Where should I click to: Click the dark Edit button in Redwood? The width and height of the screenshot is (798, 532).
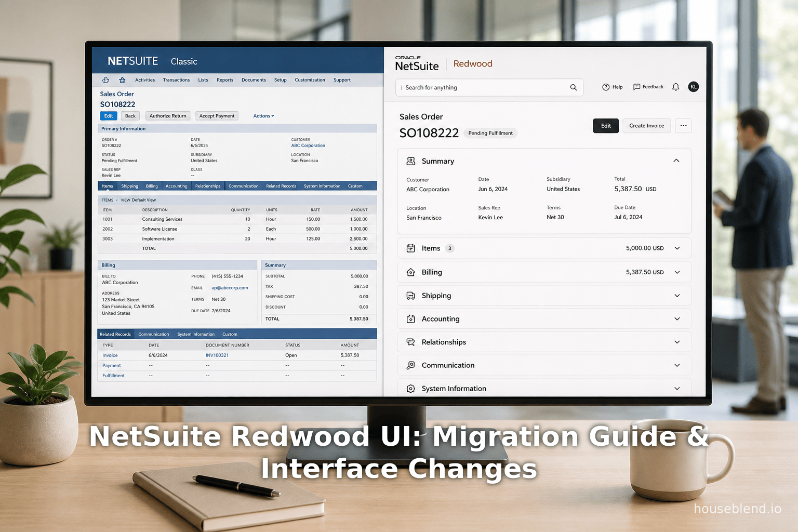coord(606,126)
